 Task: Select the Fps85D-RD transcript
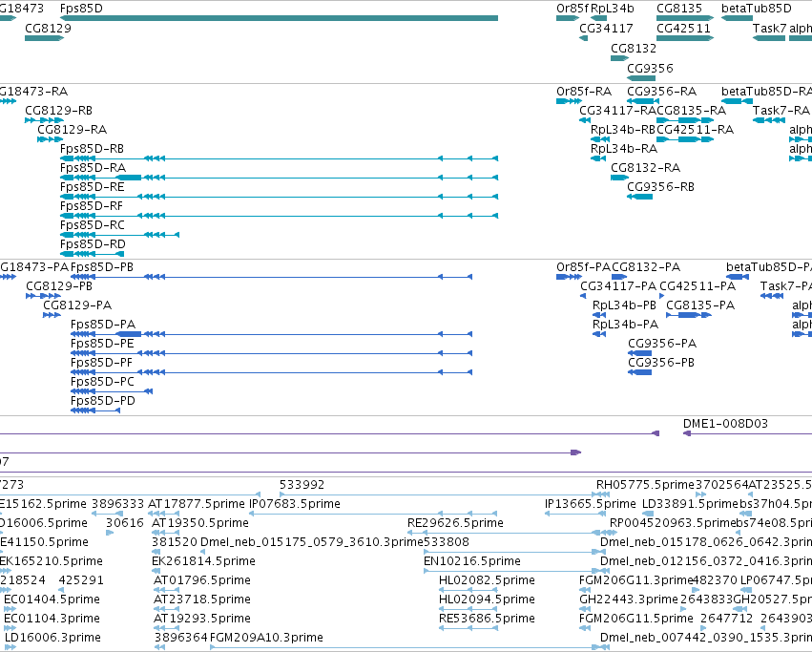(x=93, y=245)
